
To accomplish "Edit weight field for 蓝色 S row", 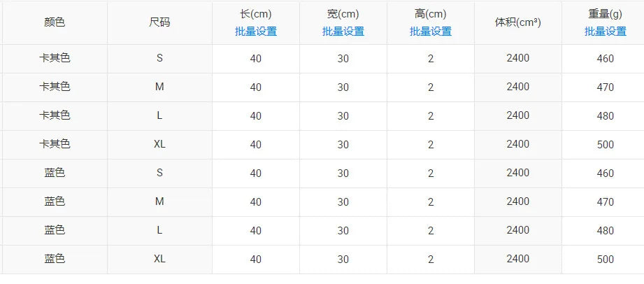I will pyautogui.click(x=605, y=173).
